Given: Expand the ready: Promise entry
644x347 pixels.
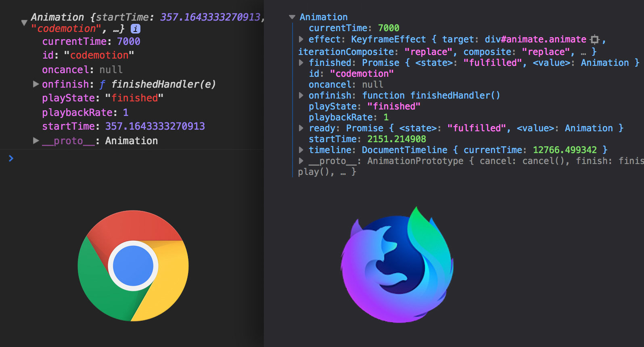Looking at the screenshot, I should click(301, 128).
